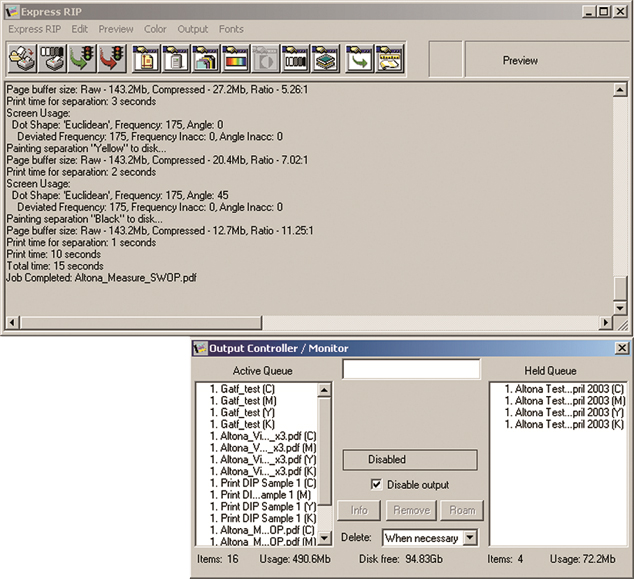Click the single green arrow toolbar icon
Screen dimensions: 634x579
tap(359, 59)
